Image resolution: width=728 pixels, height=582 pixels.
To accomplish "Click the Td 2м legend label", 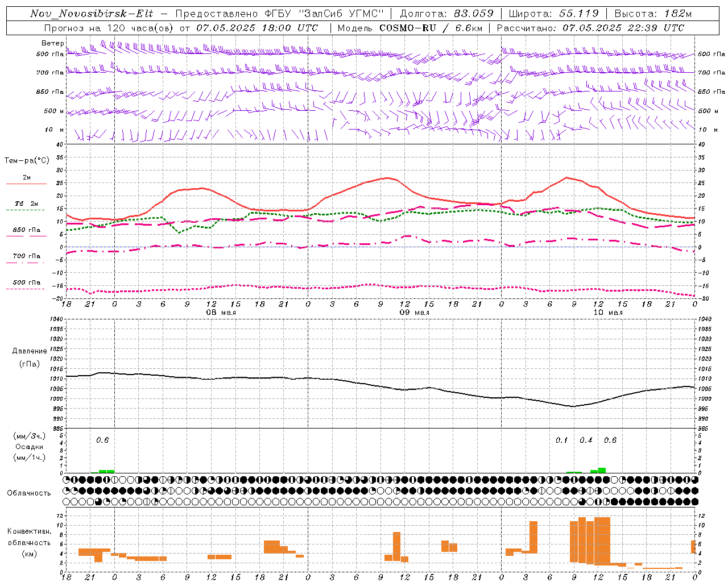I will [27, 203].
